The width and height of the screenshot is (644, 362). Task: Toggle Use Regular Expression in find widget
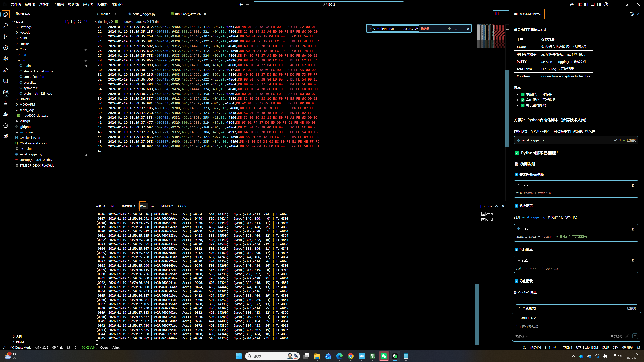click(416, 29)
